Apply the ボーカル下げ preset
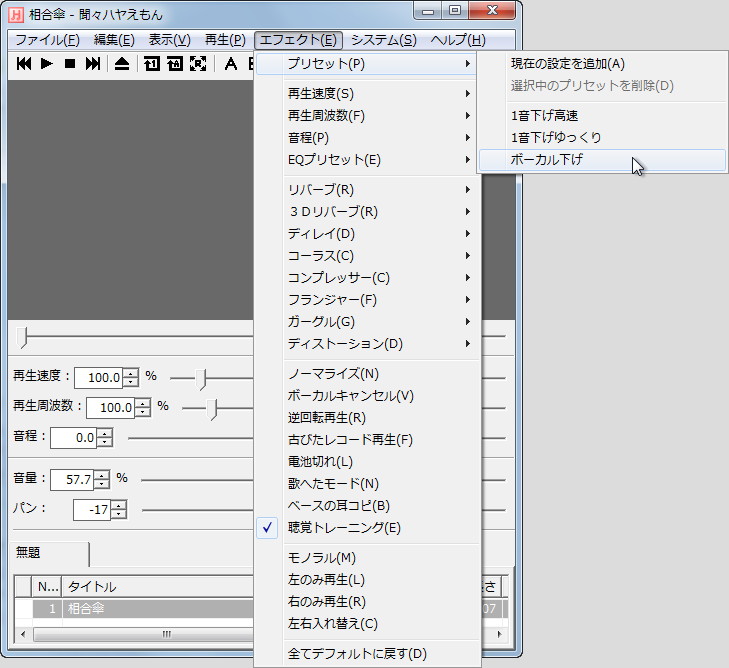729x668 pixels. pos(603,159)
